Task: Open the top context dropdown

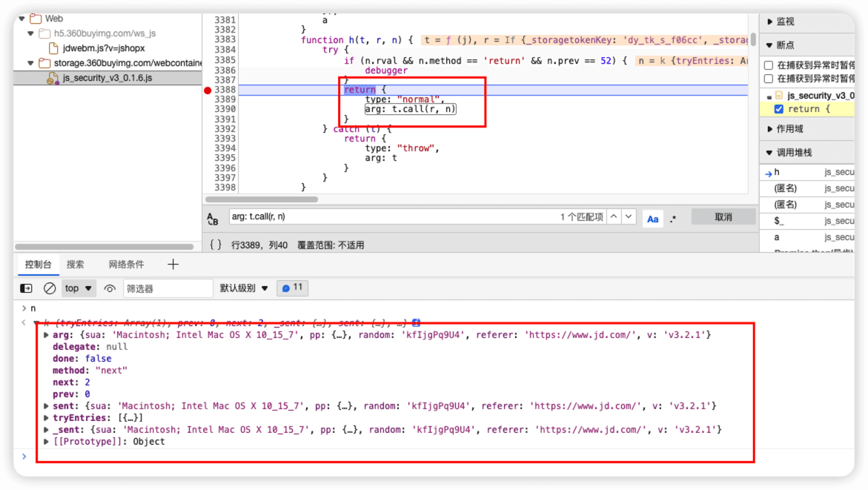Action: tap(79, 288)
